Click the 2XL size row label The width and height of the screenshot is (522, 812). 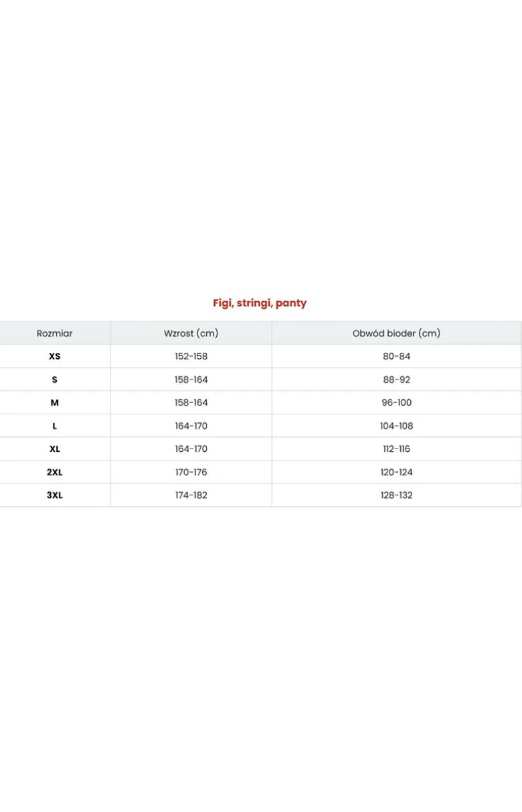pyautogui.click(x=55, y=472)
